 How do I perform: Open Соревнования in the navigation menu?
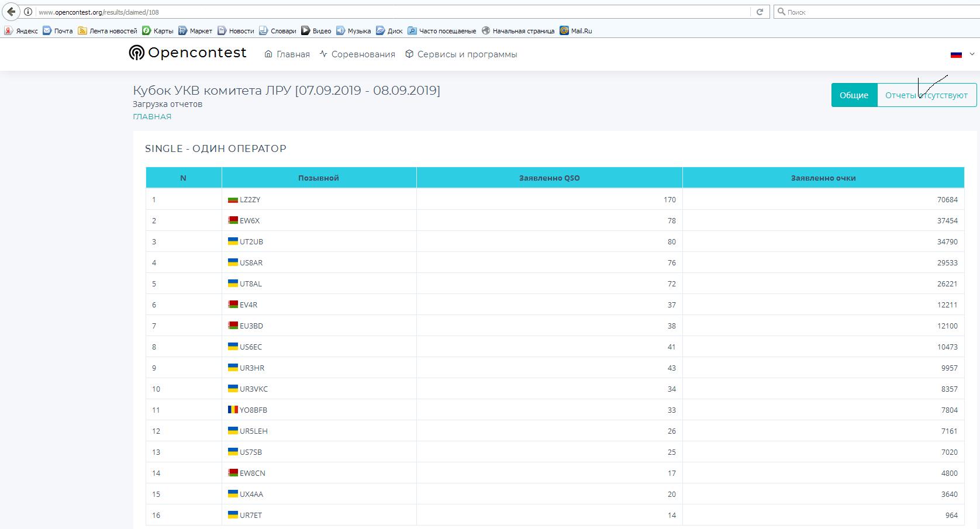click(x=357, y=54)
